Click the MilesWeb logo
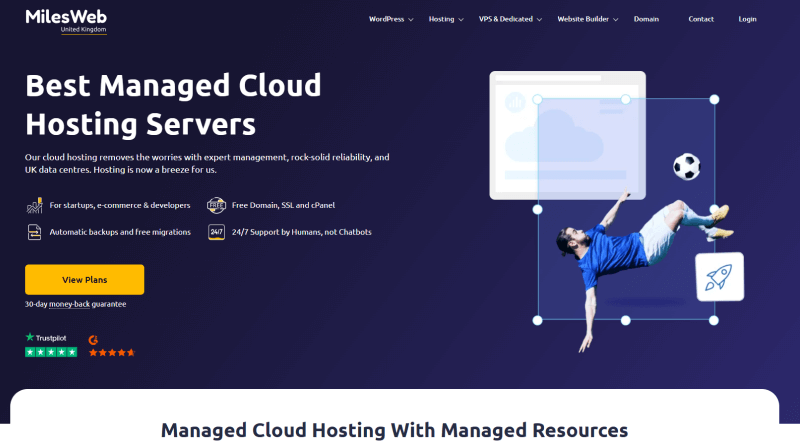The height and width of the screenshot is (445, 800). (x=66, y=21)
